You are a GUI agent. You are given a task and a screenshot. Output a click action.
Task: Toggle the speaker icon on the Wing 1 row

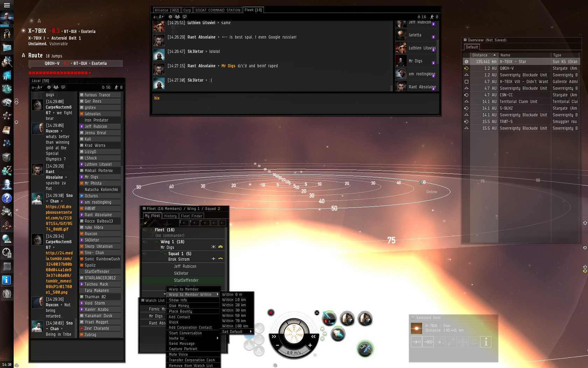(x=145, y=242)
